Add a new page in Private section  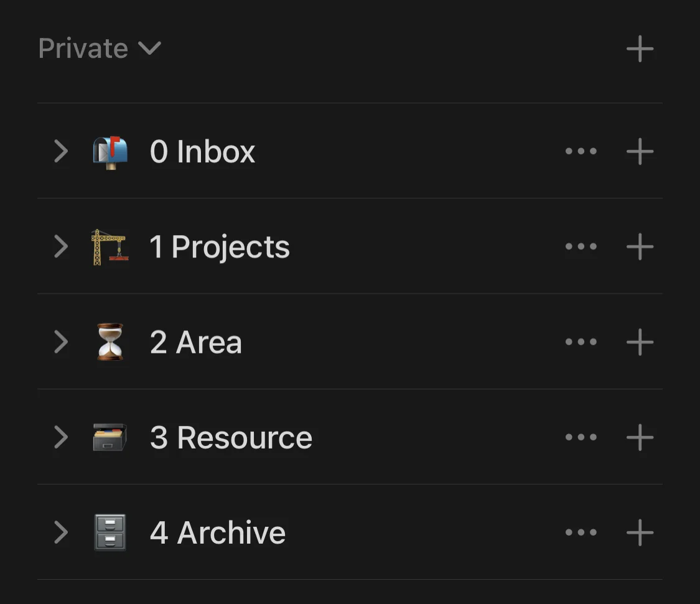point(640,49)
